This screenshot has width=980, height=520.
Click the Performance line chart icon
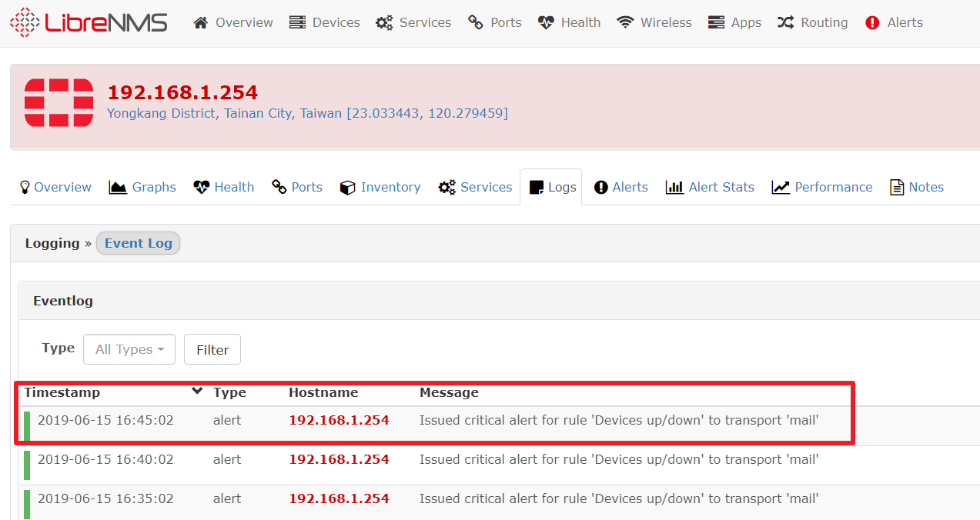point(781,187)
